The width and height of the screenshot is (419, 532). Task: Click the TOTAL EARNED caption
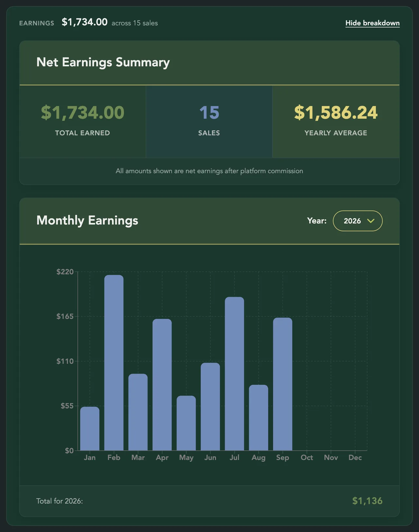pyautogui.click(x=82, y=133)
